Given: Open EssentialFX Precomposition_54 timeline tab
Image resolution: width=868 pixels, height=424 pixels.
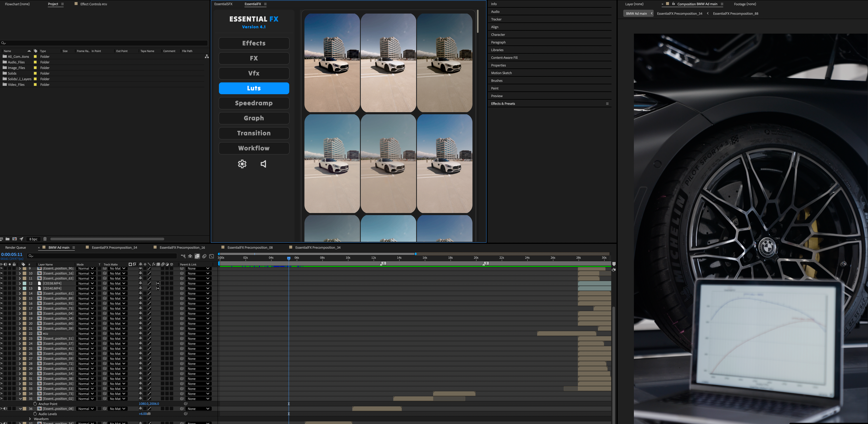Looking at the screenshot, I should [x=114, y=247].
